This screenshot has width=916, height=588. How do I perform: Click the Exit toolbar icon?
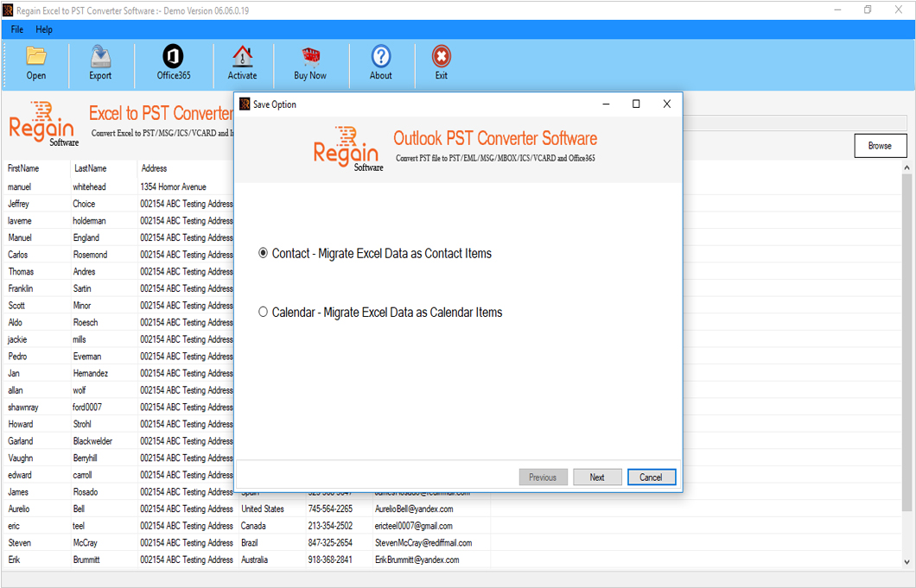[441, 63]
